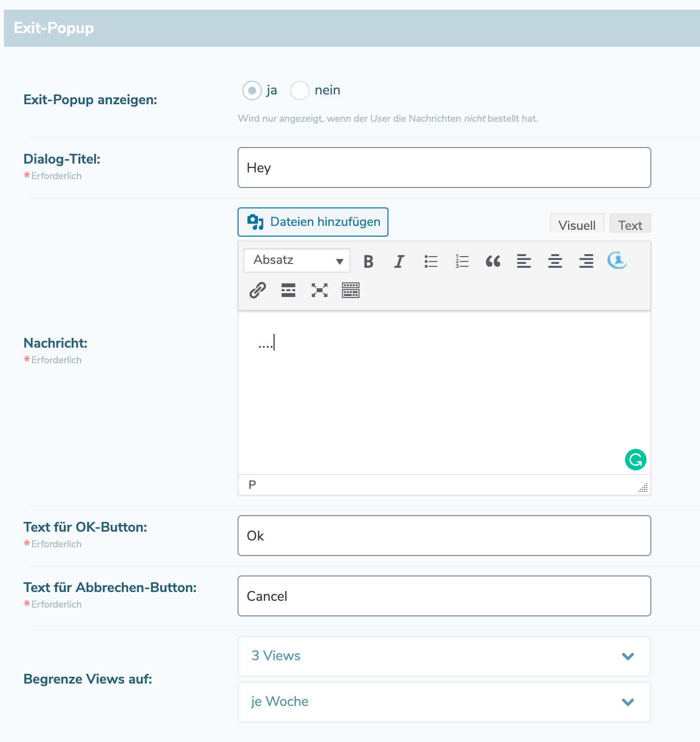Screen dimensions: 700x742
Task: Align text to the right
Action: pos(586,261)
